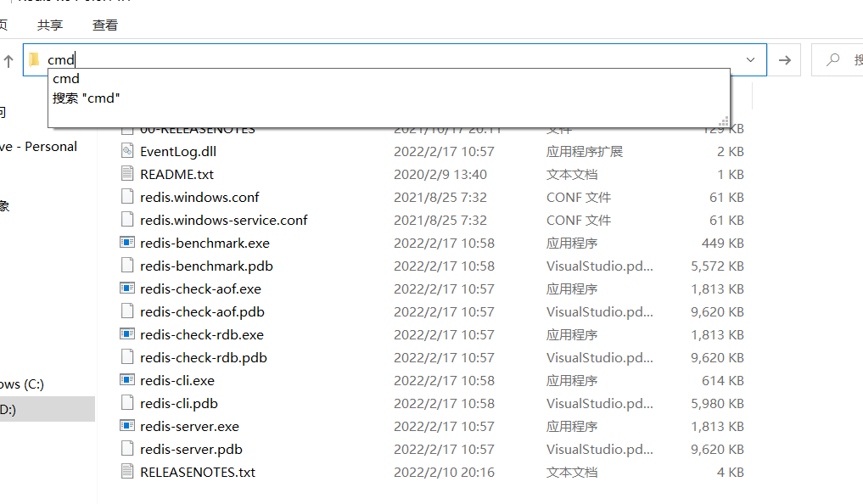Click the search box field
This screenshot has width=863, height=504.
pyautogui.click(x=838, y=60)
